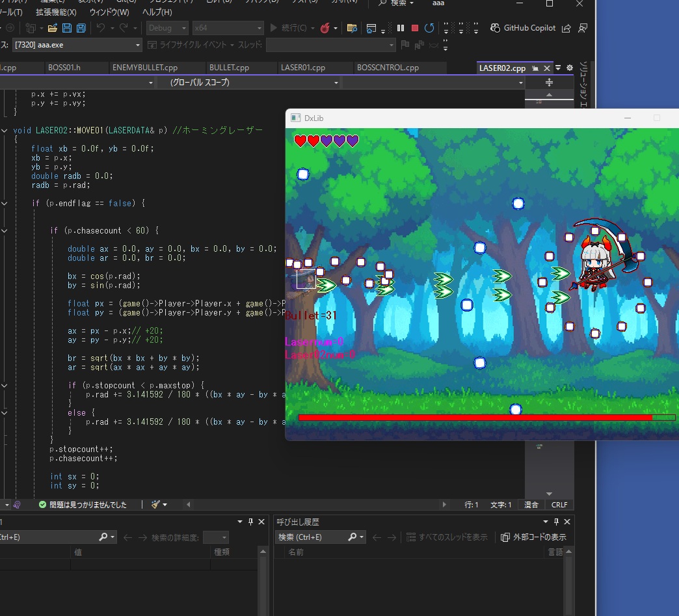The width and height of the screenshot is (679, 616).
Task: Open the window layout toolbar icon
Action: pyautogui.click(x=371, y=28)
